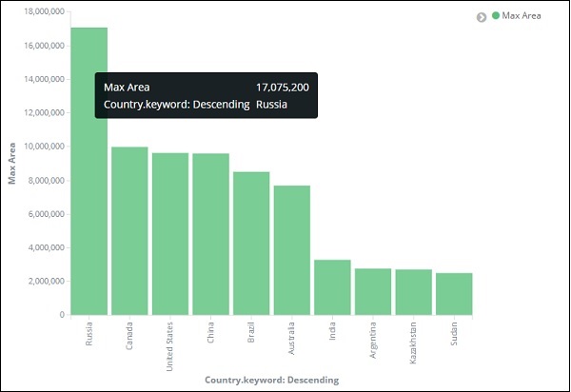Image resolution: width=571 pixels, height=392 pixels.
Task: Click the Russia x-axis label
Action: (89, 334)
